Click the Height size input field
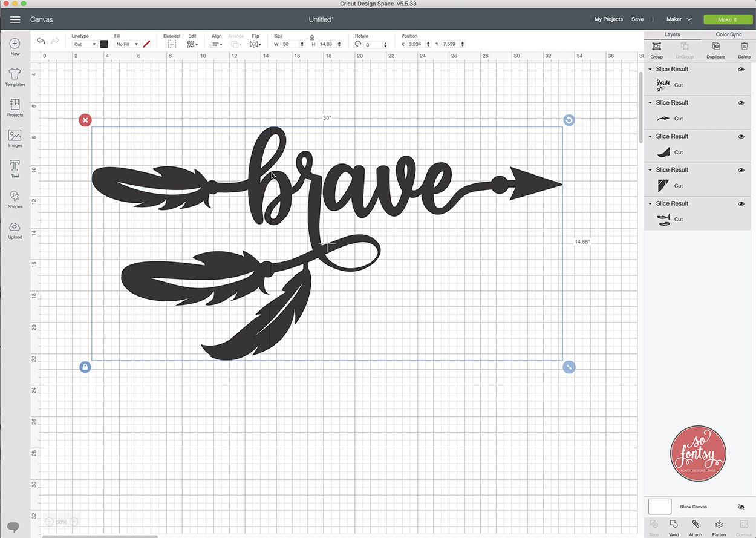The image size is (756, 538). coord(327,44)
